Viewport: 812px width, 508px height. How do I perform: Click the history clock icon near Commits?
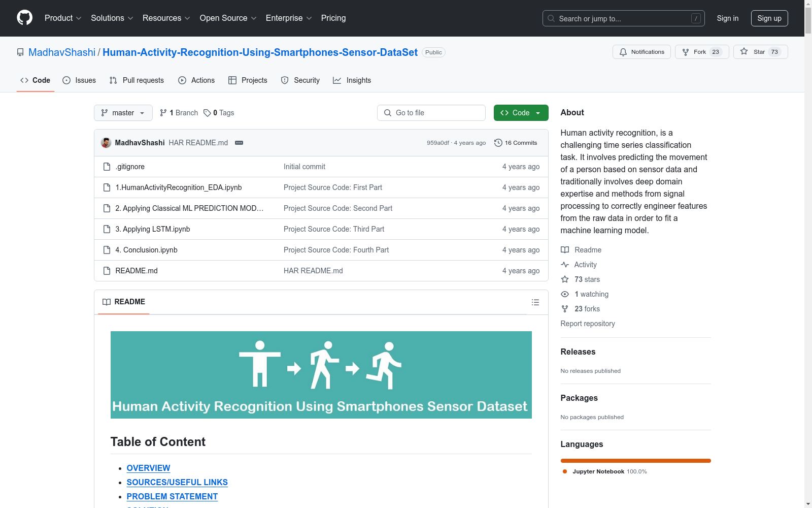tap(498, 143)
